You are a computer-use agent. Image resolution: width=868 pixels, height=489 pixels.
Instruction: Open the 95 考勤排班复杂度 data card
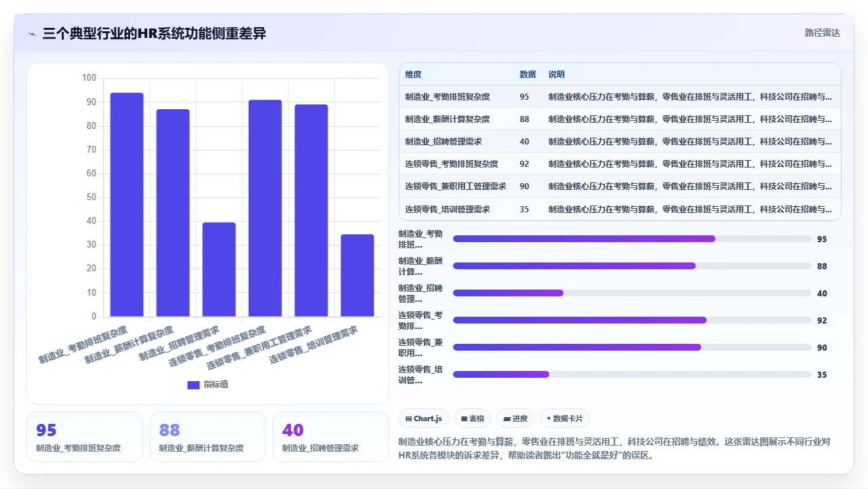(85, 437)
